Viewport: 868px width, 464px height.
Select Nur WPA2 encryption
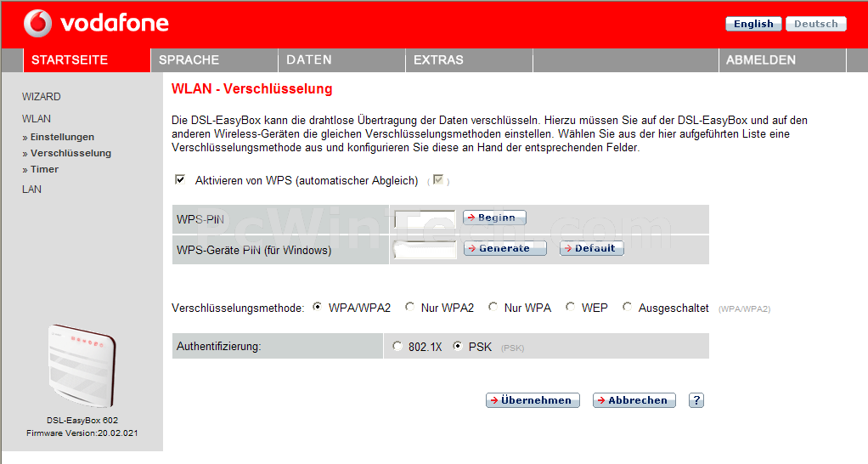[409, 307]
